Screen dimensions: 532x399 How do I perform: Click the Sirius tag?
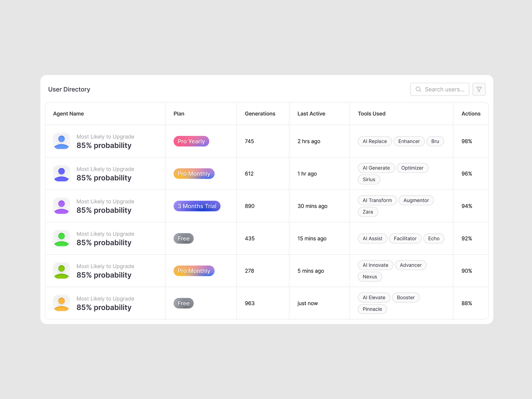[369, 179]
